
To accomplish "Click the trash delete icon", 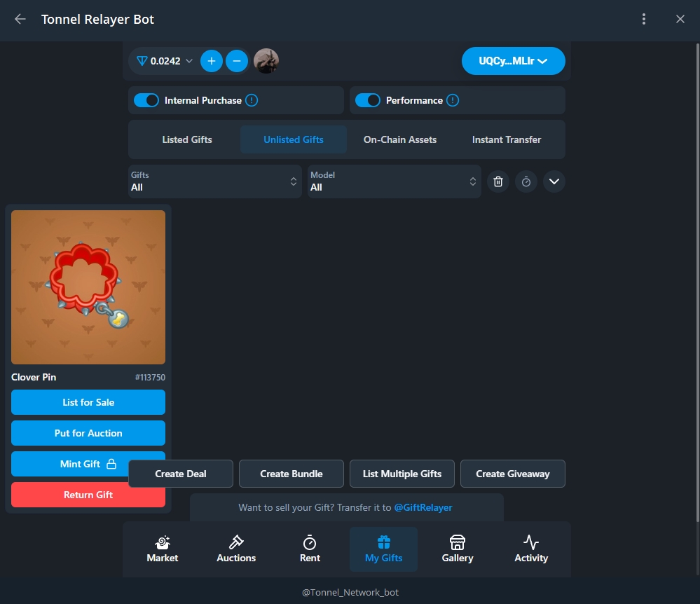I will [x=498, y=181].
